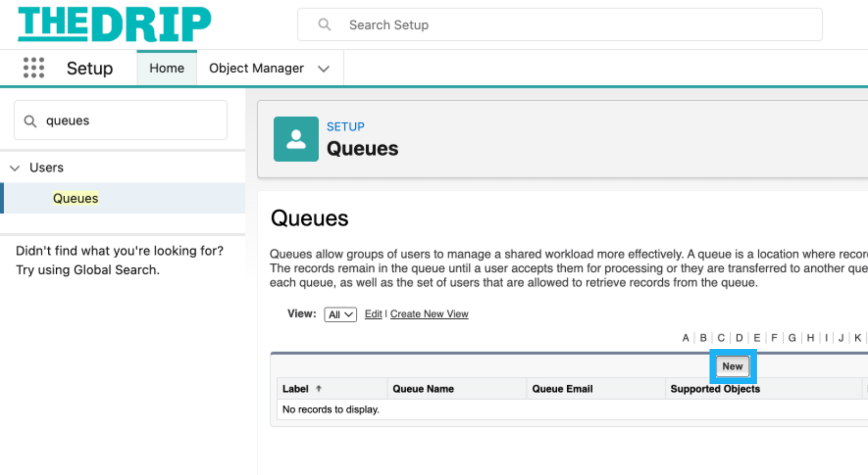Filter queues by letter B

tap(703, 338)
